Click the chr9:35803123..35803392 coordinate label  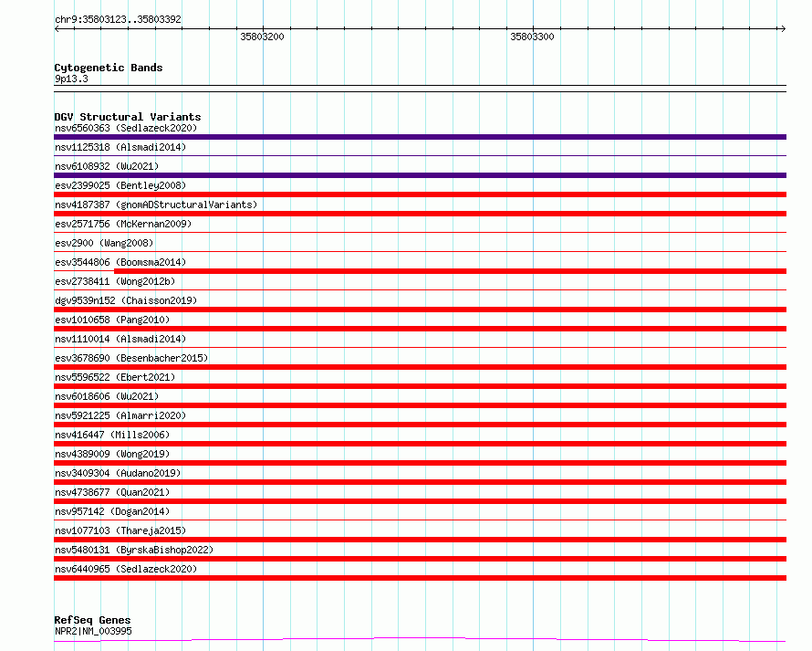coord(118,19)
